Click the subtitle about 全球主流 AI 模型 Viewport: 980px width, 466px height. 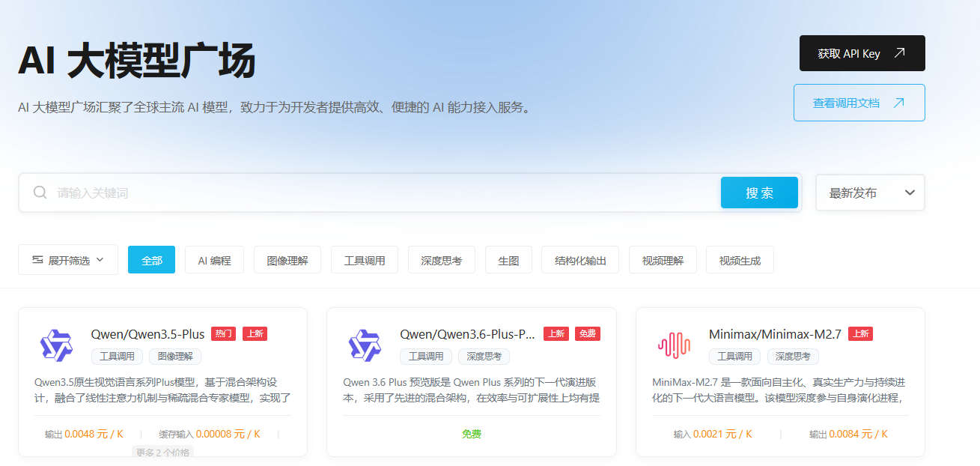pyautogui.click(x=276, y=107)
